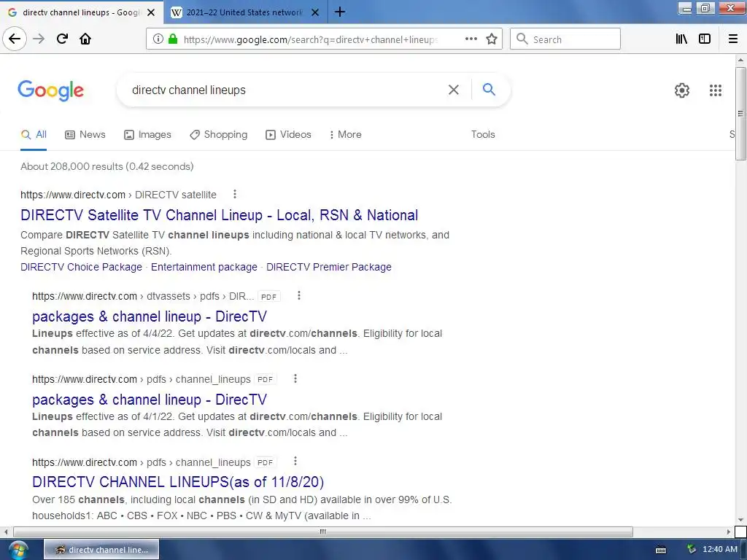This screenshot has height=560, width=747.
Task: Open page actions three-dot menu in address bar
Action: [471, 39]
